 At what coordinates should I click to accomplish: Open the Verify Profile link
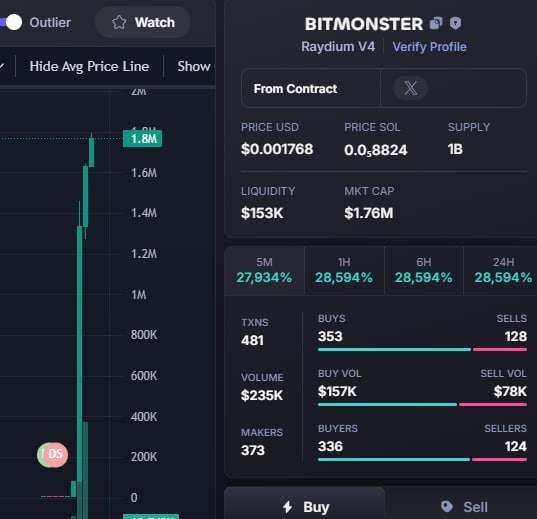tap(429, 47)
